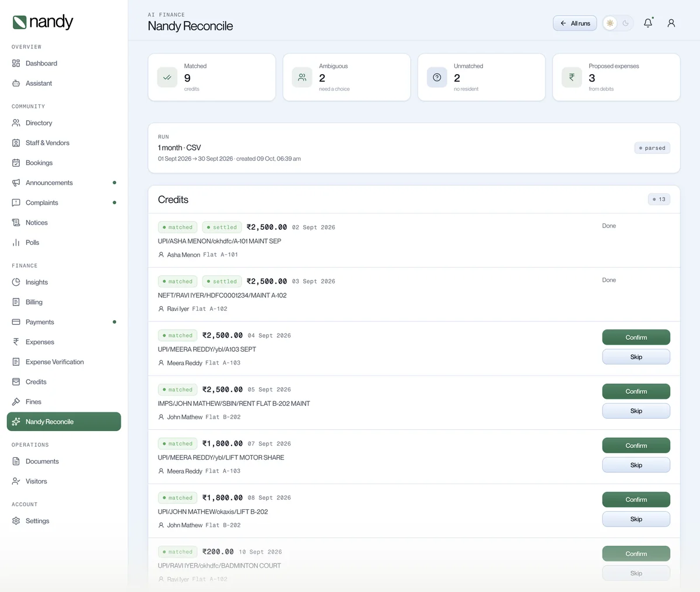Click UPI/ASHA MENON/okhdfc/A-101 MAINT SEP text

point(219,241)
